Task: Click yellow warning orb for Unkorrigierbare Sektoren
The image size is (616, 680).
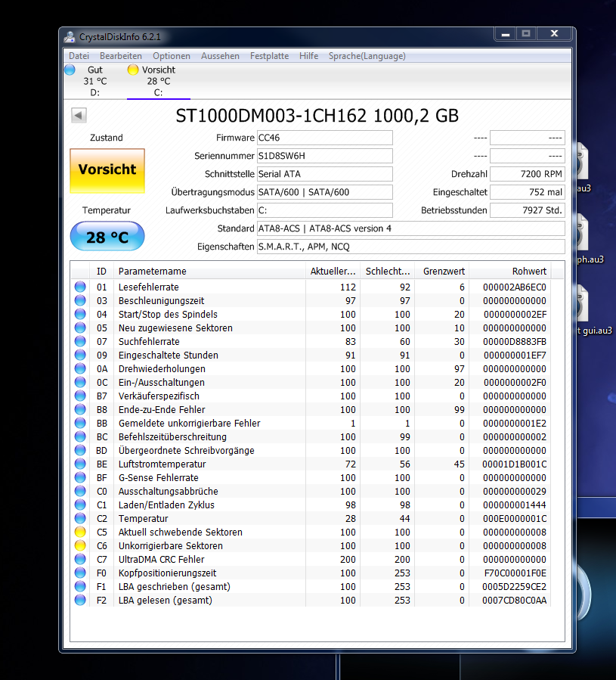Action: pos(80,545)
